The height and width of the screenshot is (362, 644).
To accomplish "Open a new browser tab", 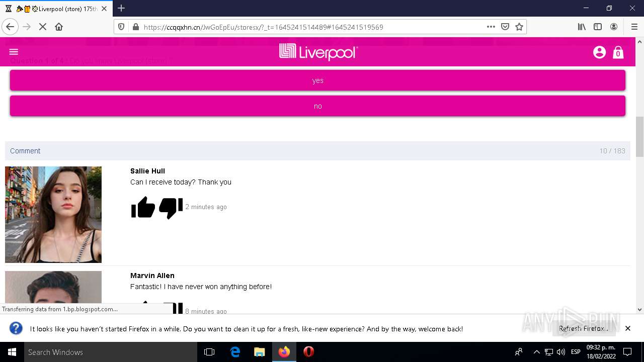I will 121,8.
